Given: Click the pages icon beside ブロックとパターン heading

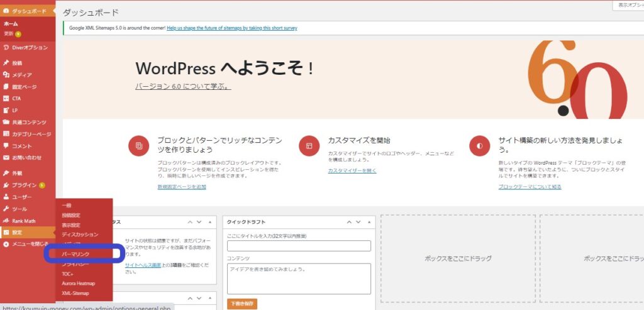Looking at the screenshot, I should (139, 146).
